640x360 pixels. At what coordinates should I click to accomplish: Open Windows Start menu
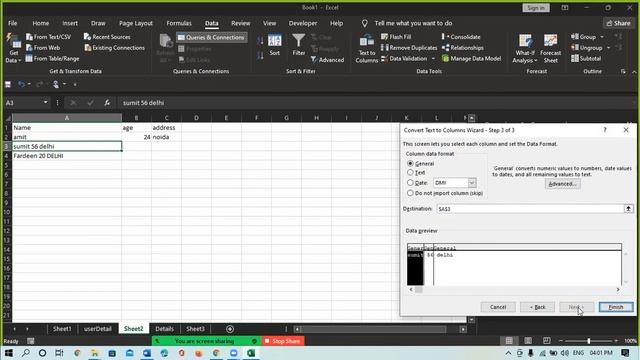(x=9, y=353)
